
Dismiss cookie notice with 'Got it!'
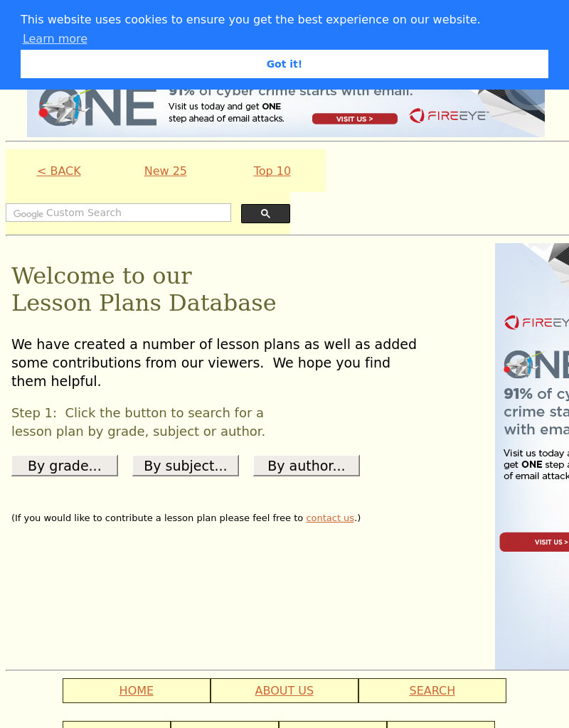click(284, 64)
